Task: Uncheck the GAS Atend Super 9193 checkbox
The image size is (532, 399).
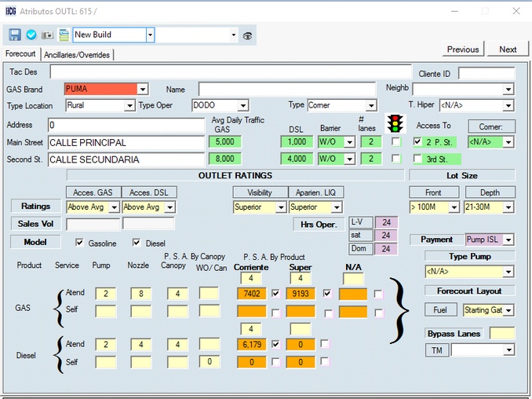Action: (x=327, y=294)
